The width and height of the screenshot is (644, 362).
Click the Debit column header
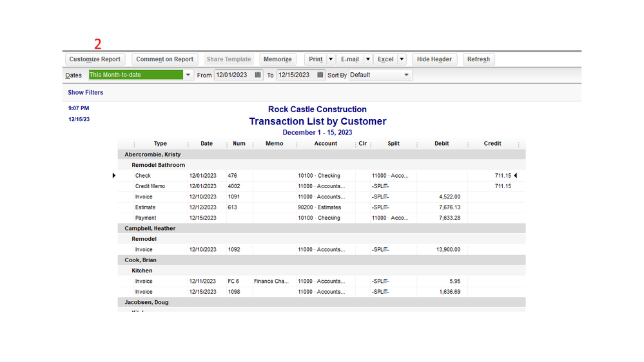point(442,144)
